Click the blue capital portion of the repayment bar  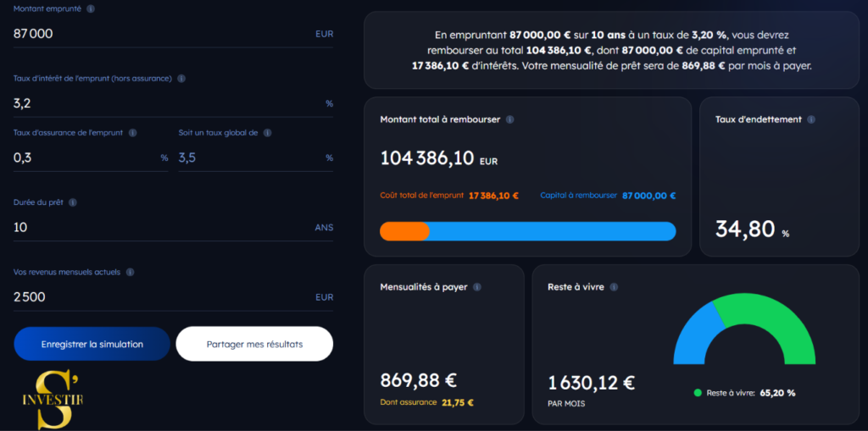click(553, 231)
